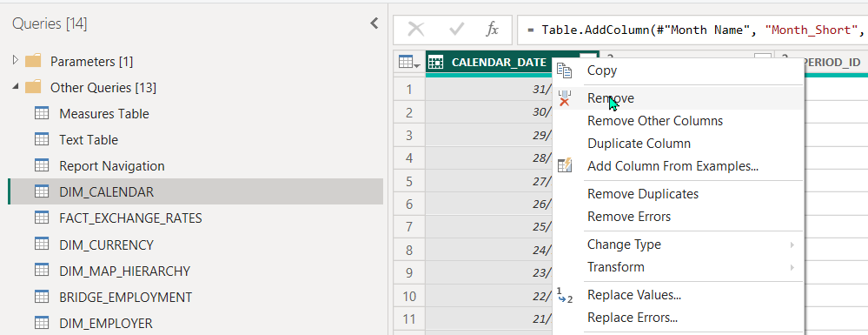
Task: Click the Report Navigation table icon
Action: click(x=42, y=165)
